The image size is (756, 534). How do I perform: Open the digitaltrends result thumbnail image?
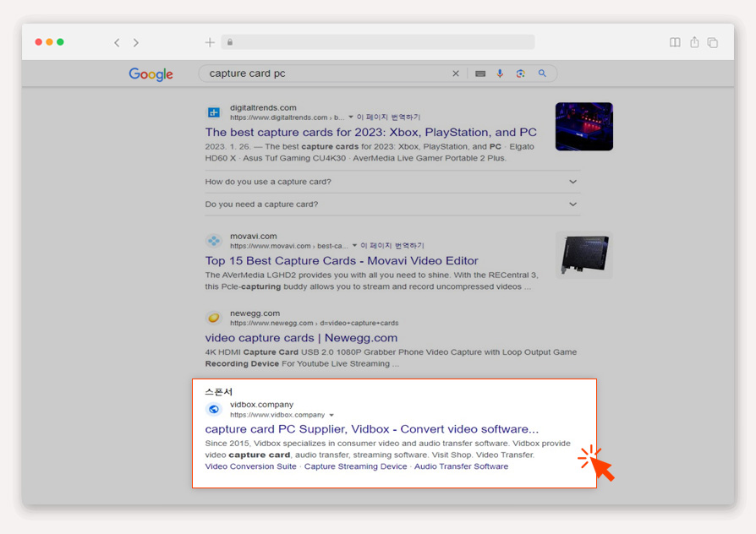point(583,126)
